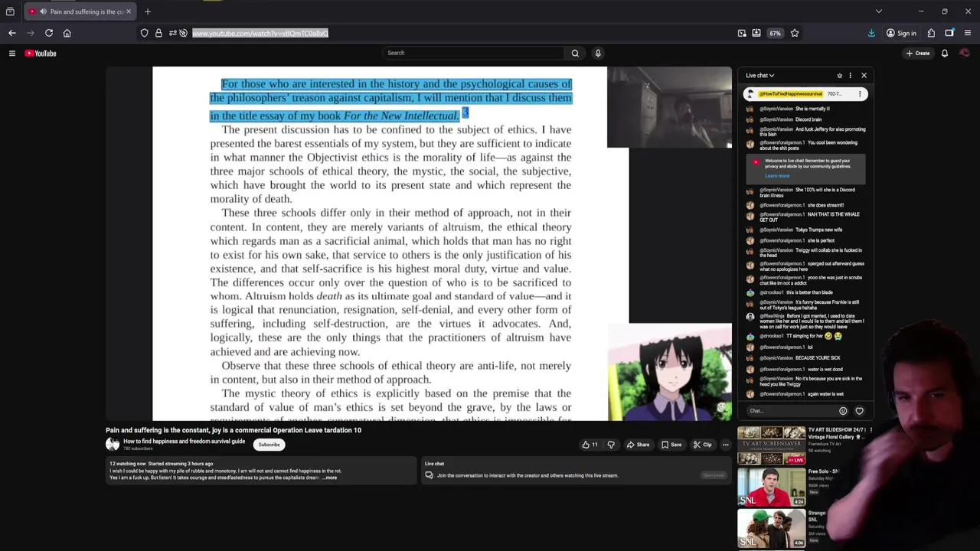Open the list all tabs chevron
The width and height of the screenshot is (980, 551).
pyautogui.click(x=879, y=11)
